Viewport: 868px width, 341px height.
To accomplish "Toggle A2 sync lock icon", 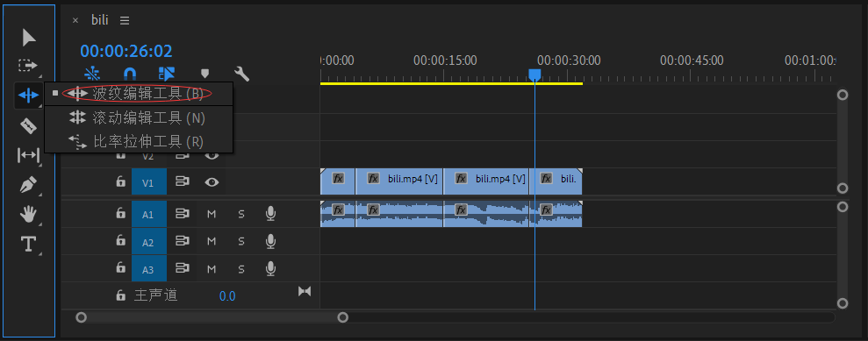I will 183,240.
